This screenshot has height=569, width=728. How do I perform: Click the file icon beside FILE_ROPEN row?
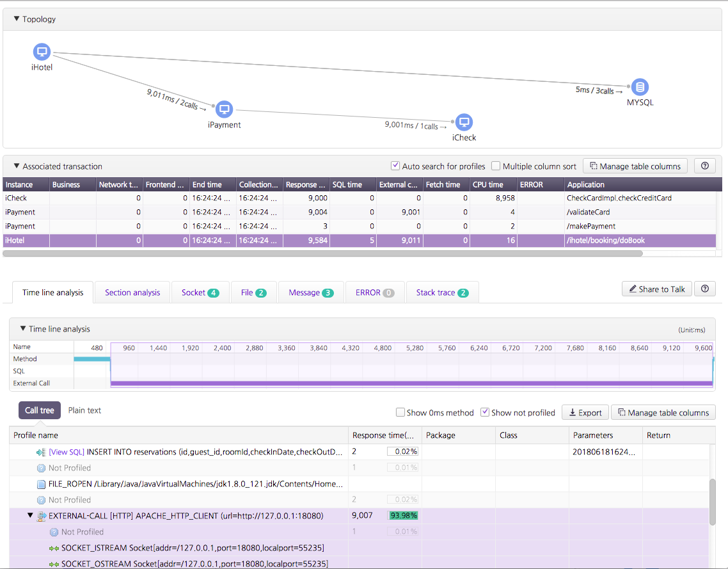pos(41,484)
